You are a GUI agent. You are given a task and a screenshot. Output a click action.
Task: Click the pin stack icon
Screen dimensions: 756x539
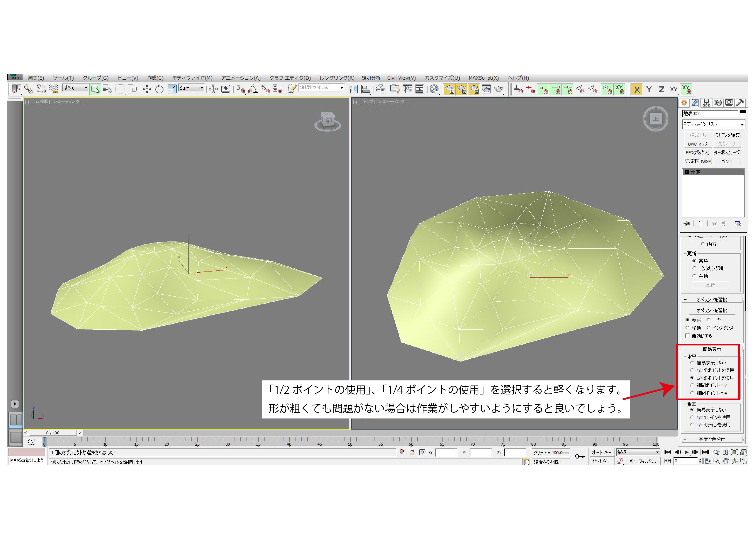click(687, 224)
